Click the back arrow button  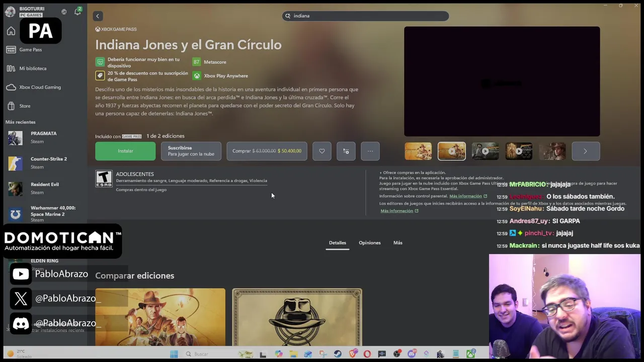[x=98, y=16]
